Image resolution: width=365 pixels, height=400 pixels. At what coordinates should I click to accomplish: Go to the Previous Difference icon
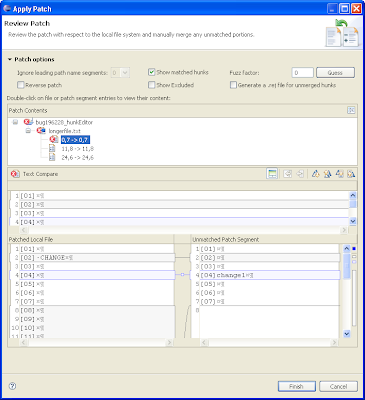[327, 174]
